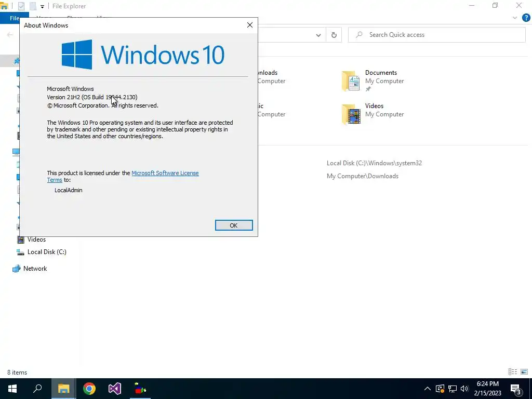Open the volume control in tray
The image size is (532, 399).
(464, 389)
